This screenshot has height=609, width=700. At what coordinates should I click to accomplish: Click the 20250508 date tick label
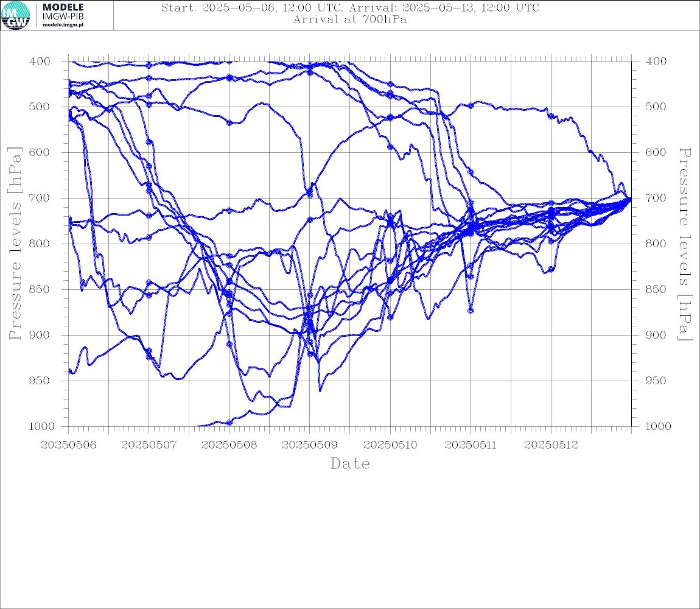tap(229, 445)
